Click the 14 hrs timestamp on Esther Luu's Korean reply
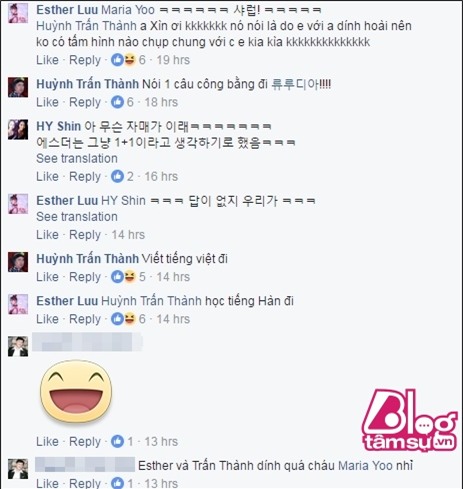 (128, 235)
